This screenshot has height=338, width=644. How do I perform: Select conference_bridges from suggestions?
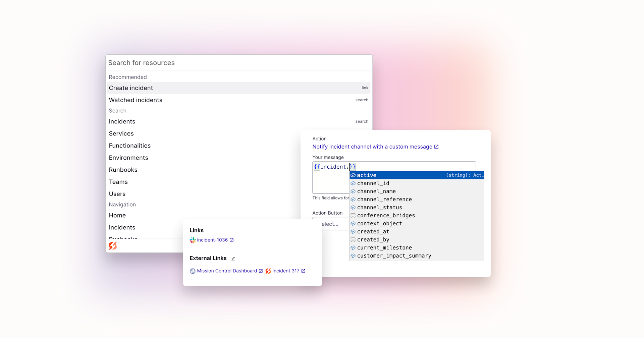point(417,215)
